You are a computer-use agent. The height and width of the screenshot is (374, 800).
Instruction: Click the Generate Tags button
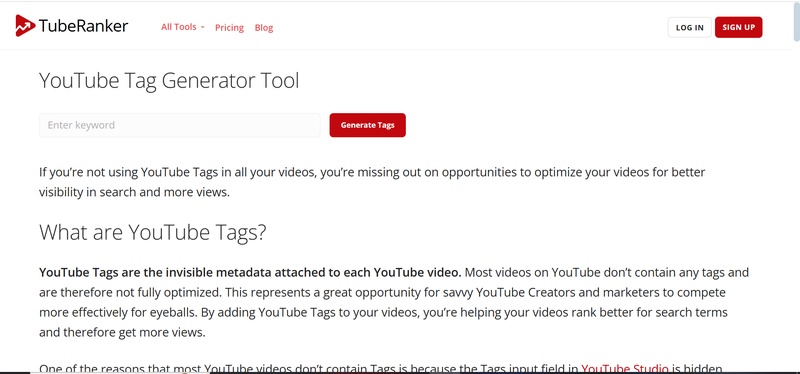pyautogui.click(x=367, y=125)
